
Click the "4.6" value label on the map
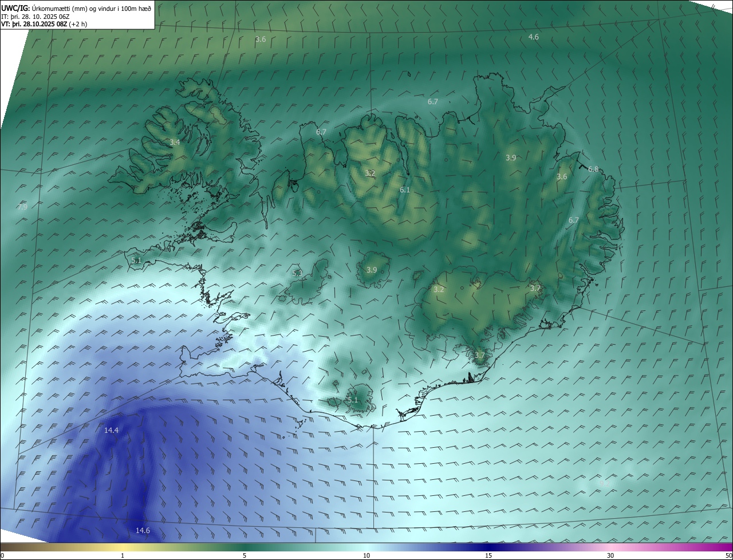pos(533,37)
